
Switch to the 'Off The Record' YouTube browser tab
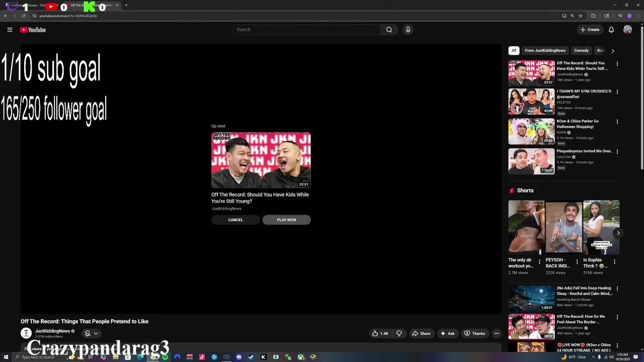pos(93,6)
